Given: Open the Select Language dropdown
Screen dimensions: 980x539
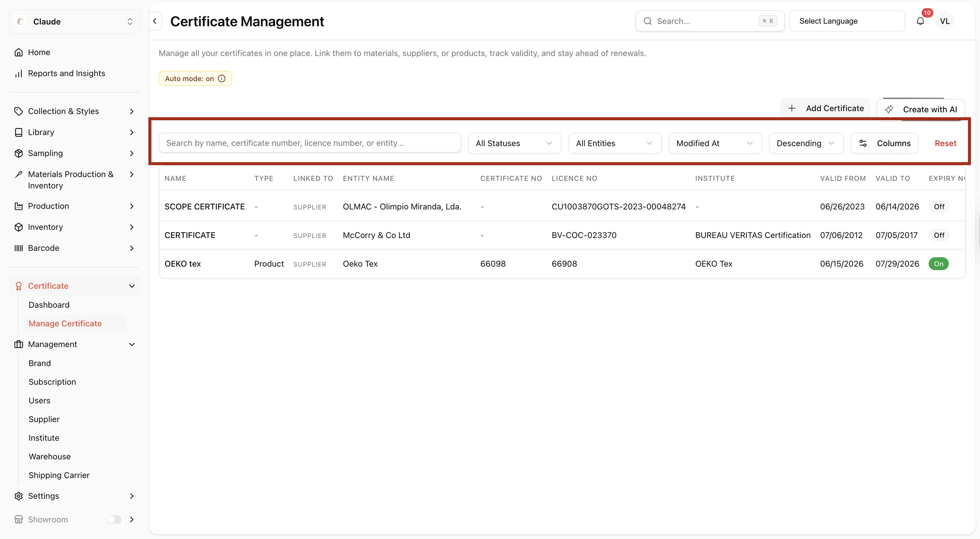Looking at the screenshot, I should 847,21.
